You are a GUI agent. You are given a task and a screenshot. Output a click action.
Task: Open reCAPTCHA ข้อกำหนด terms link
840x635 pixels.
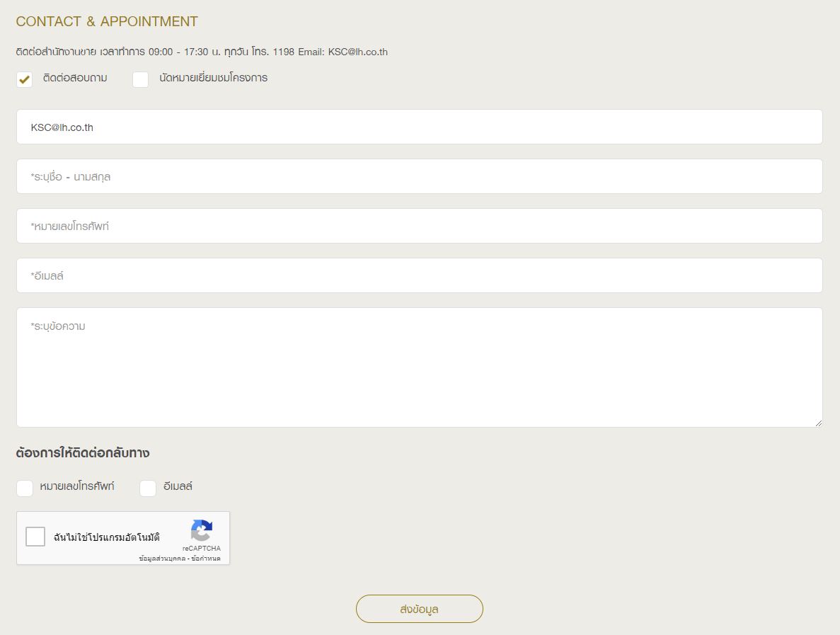click(206, 559)
